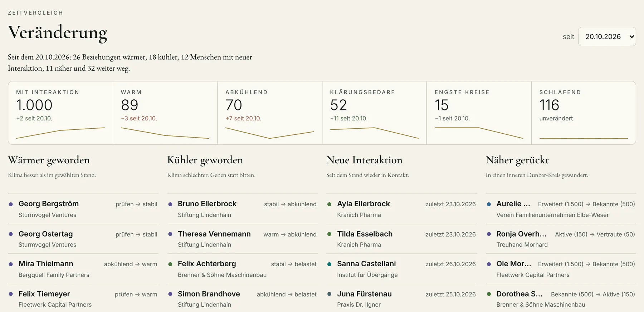
Task: Click the 'Kühler geworden' section heading
Action: [x=205, y=160]
